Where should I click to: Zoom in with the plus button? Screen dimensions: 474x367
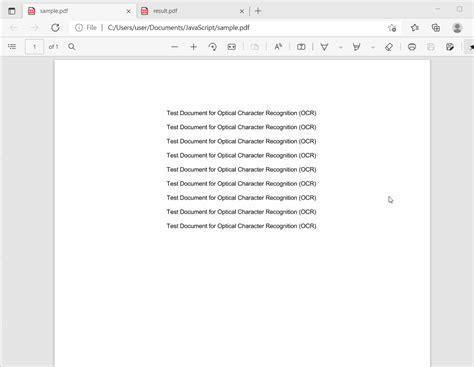tap(193, 47)
